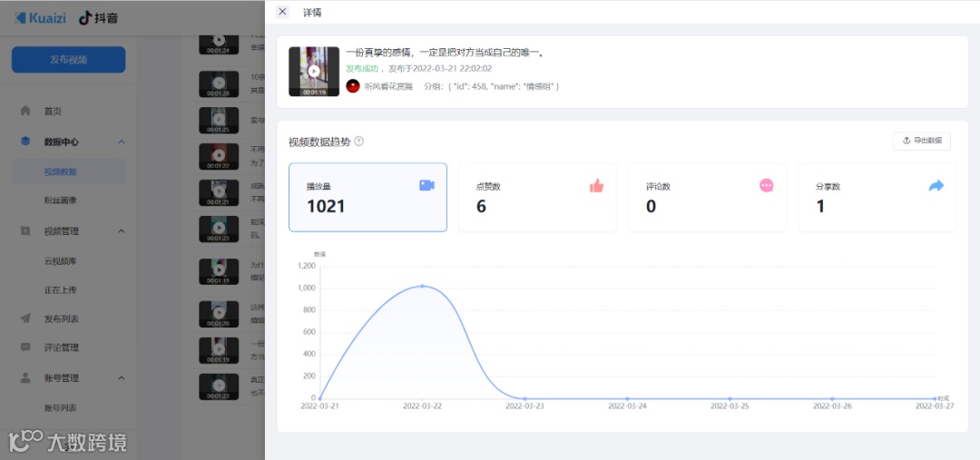The image size is (980, 460).
Task: Click the share arrow icon in 分享数 card
Action: coord(936,186)
